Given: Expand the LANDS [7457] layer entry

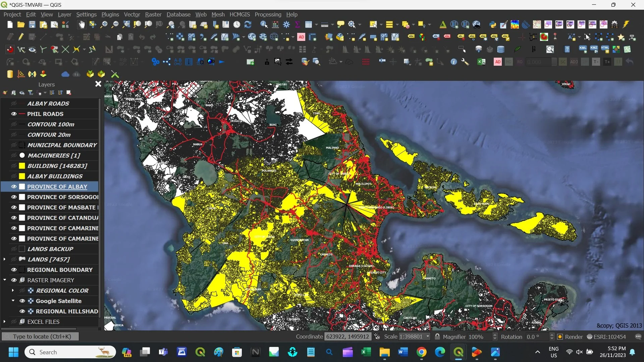Looking at the screenshot, I should (x=4, y=259).
